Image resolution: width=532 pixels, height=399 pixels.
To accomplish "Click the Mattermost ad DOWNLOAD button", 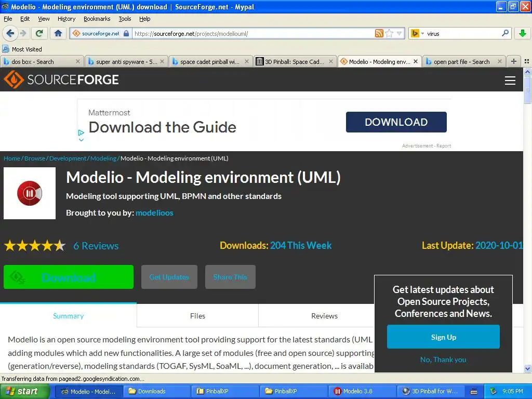I will click(396, 122).
